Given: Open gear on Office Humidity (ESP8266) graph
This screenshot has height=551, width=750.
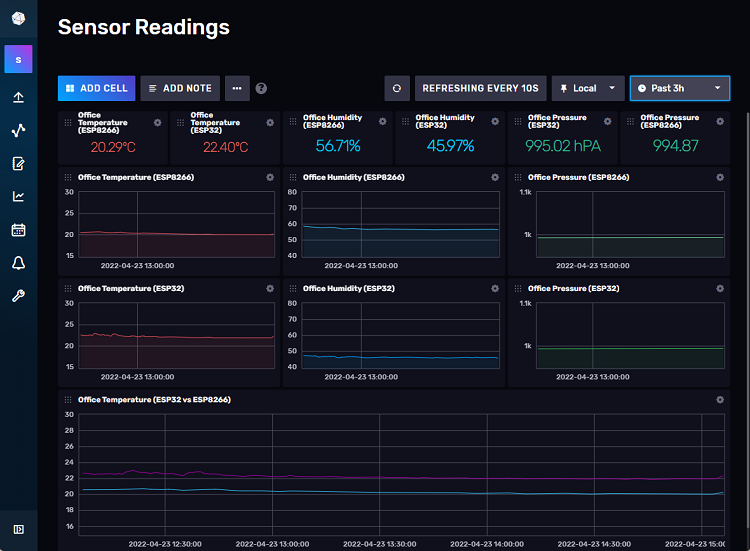Looking at the screenshot, I should tap(495, 177).
